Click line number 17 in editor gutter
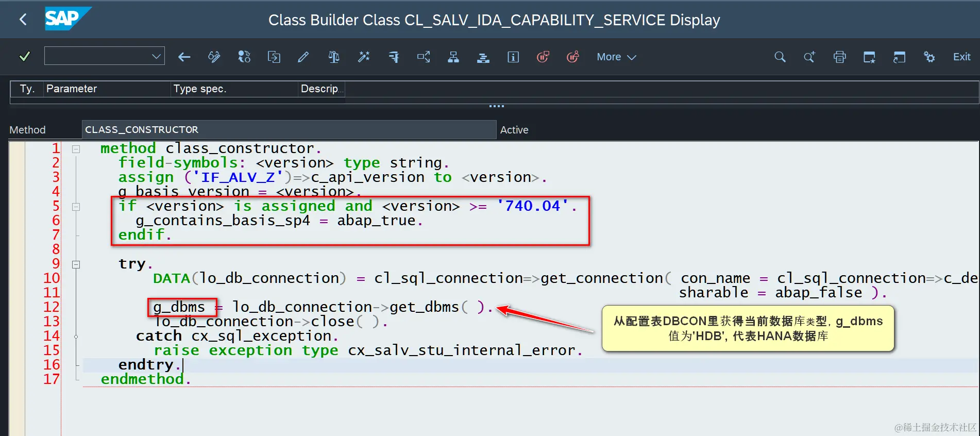The width and height of the screenshot is (980, 436). pos(51,379)
